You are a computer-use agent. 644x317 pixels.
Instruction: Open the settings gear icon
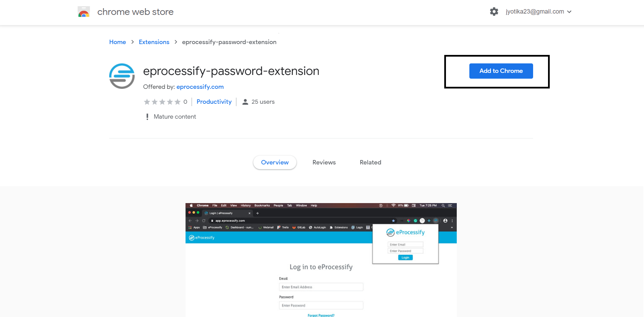494,12
